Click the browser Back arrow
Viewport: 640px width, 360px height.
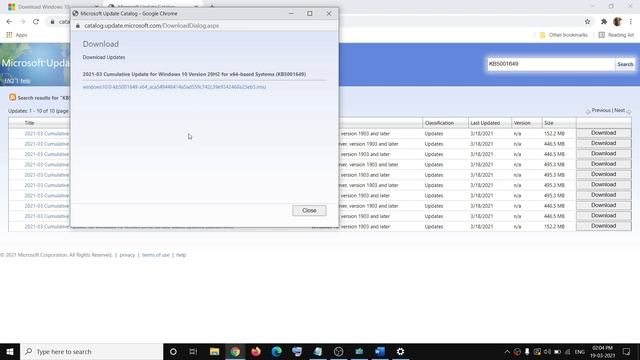click(x=9, y=22)
